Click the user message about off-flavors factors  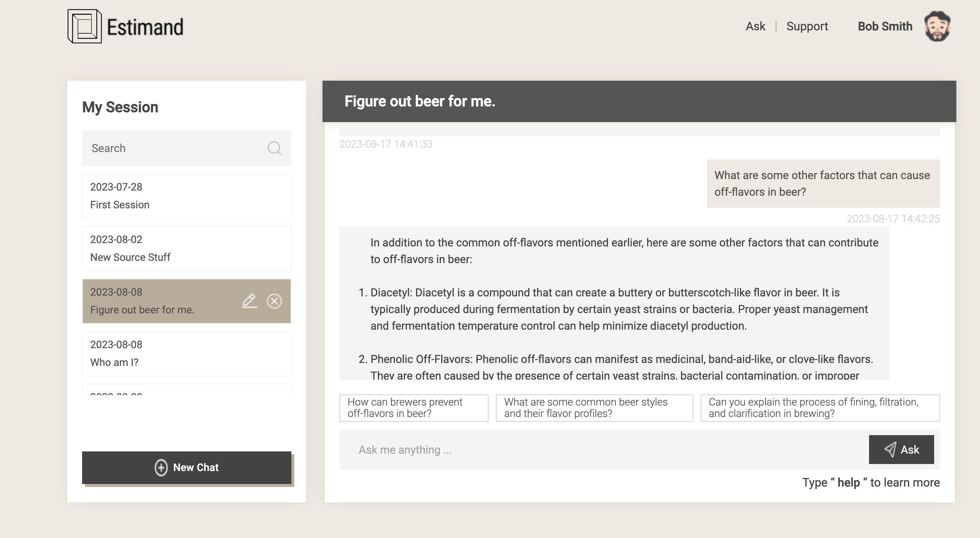(x=823, y=184)
